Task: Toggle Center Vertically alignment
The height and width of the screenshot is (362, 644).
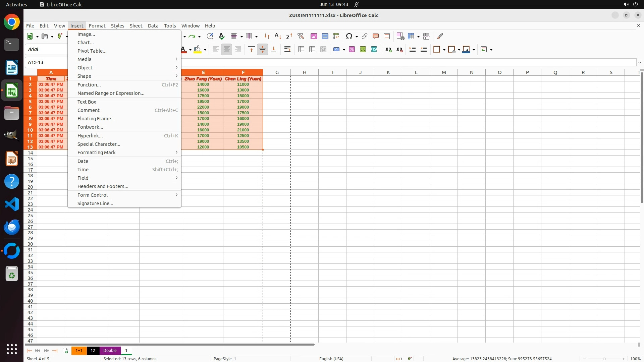Action: (x=262, y=50)
